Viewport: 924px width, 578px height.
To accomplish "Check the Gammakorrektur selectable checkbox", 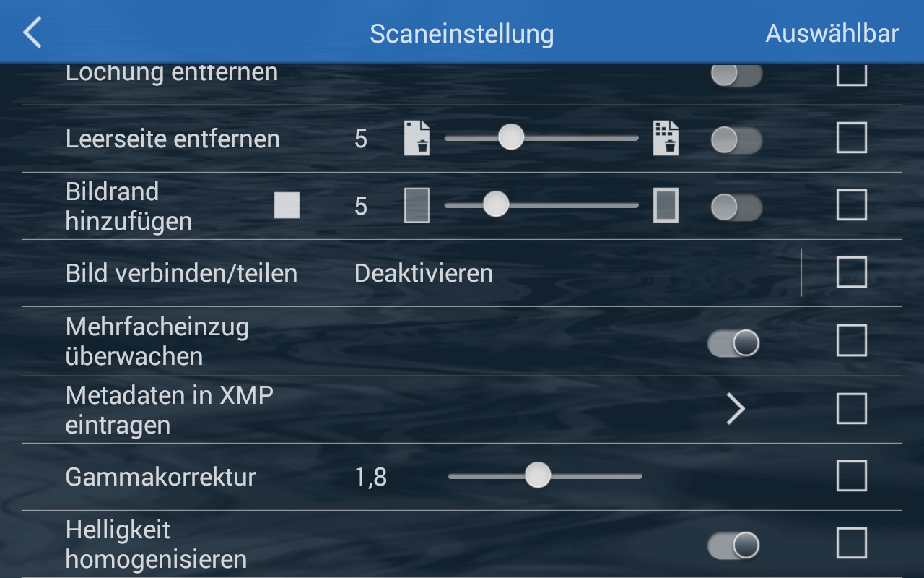I will click(x=852, y=476).
